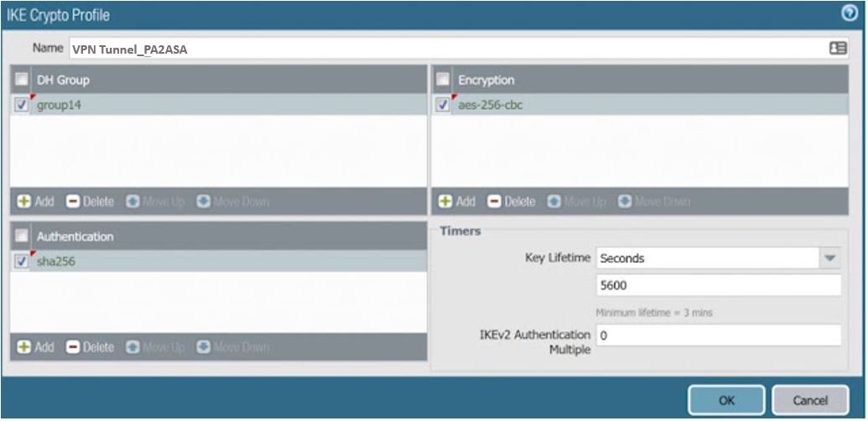The width and height of the screenshot is (868, 421).
Task: Click the Key Lifetime value field
Action: tap(717, 285)
